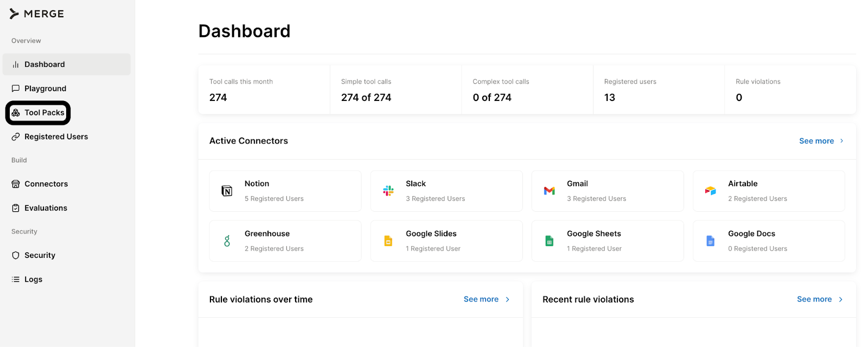Viewport: 868px width, 347px height.
Task: Click chevron beside Rule violations over time See more
Action: point(508,299)
